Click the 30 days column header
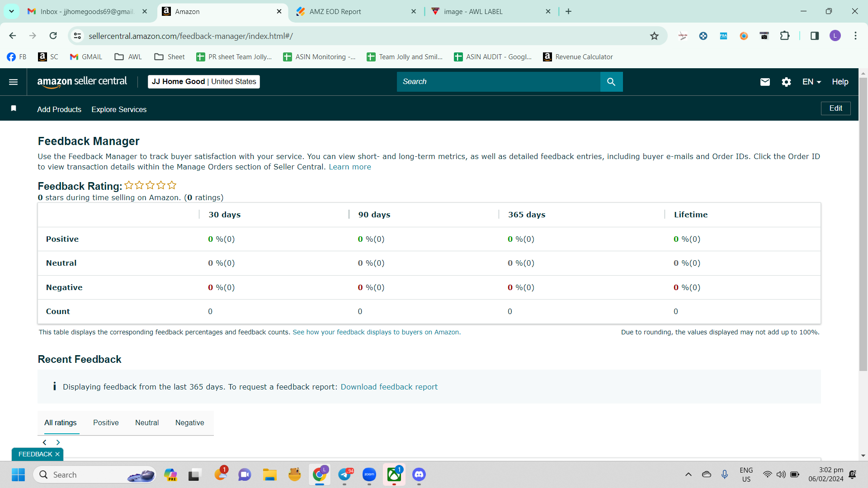This screenshot has width=868, height=488. pyautogui.click(x=225, y=215)
